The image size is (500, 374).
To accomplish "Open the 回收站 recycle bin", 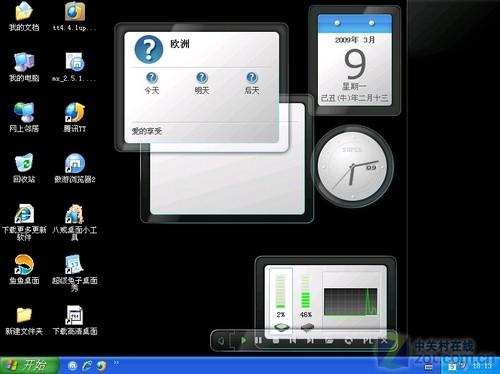I will pos(24,168).
